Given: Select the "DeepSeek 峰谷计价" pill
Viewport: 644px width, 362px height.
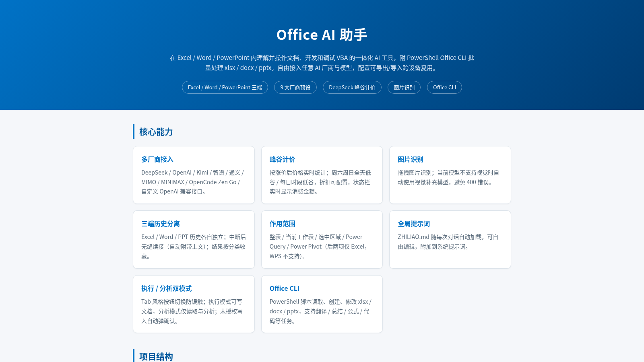Looking at the screenshot, I should tap(352, 87).
